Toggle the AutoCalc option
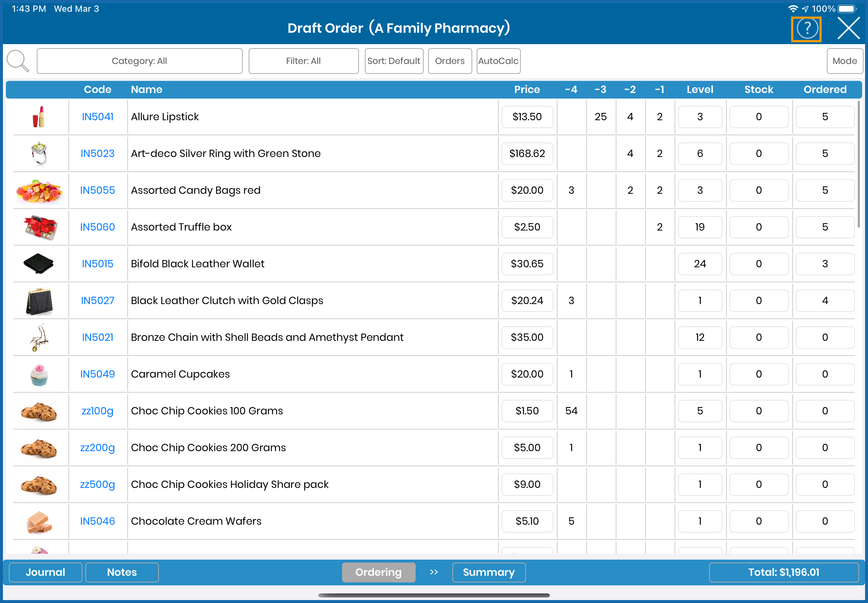Screen dimensions: 868x603 tap(498, 61)
